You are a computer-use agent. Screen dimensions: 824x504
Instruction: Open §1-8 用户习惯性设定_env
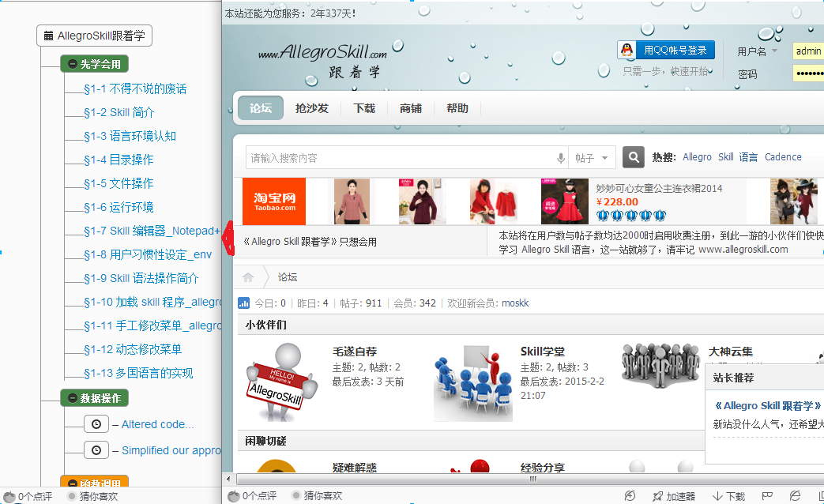coord(148,255)
